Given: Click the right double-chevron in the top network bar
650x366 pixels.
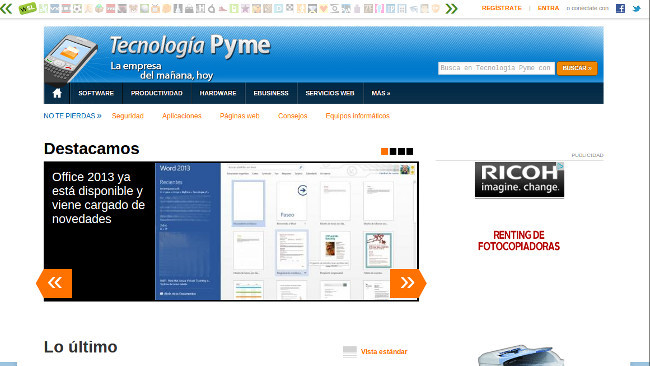Looking at the screenshot, I should click(x=451, y=8).
